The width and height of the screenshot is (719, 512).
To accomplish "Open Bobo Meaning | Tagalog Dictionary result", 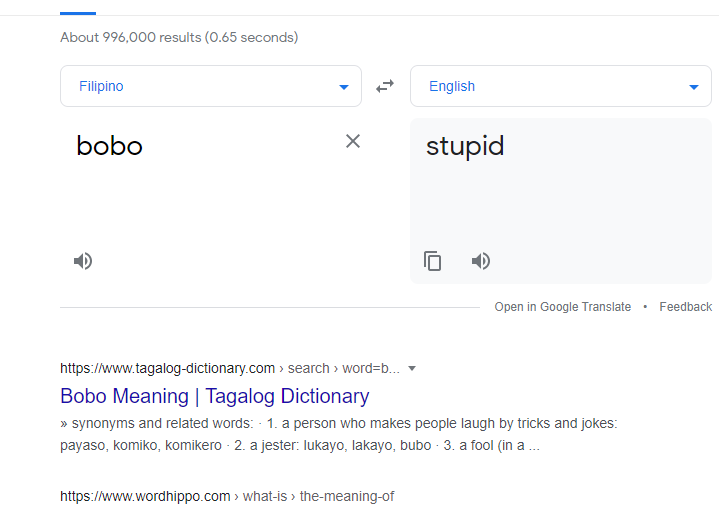I will coord(215,396).
